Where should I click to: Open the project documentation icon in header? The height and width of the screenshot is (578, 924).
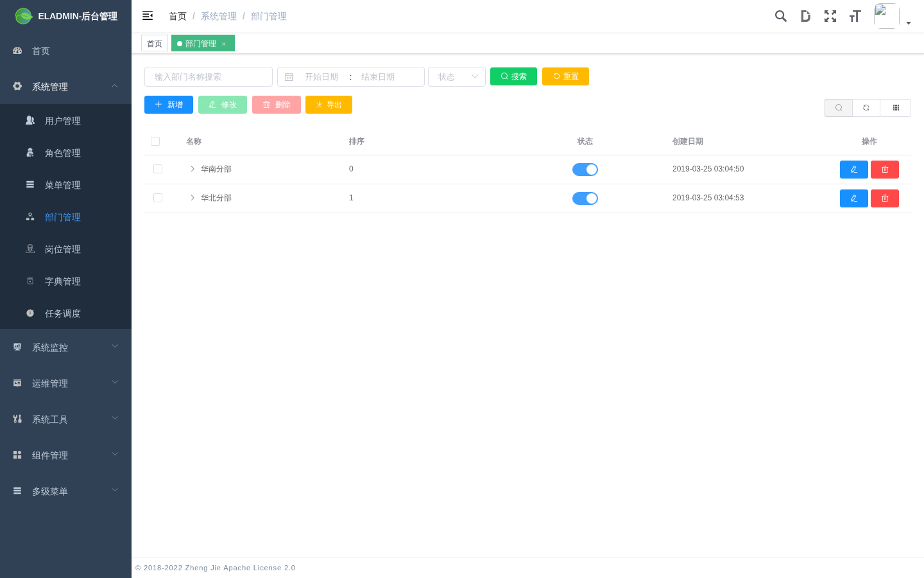tap(805, 16)
